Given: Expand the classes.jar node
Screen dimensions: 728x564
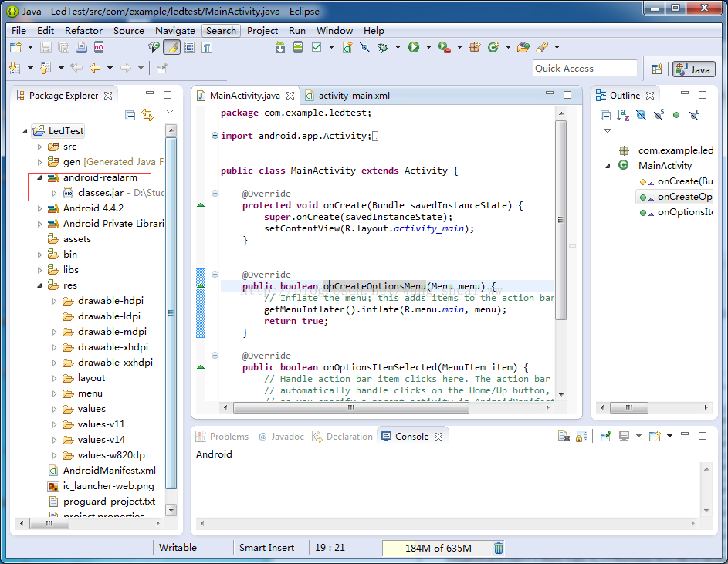Looking at the screenshot, I should 54,193.
